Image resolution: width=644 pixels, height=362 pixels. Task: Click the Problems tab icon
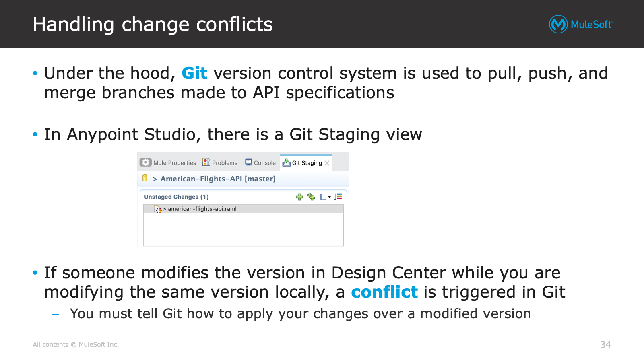coord(206,162)
